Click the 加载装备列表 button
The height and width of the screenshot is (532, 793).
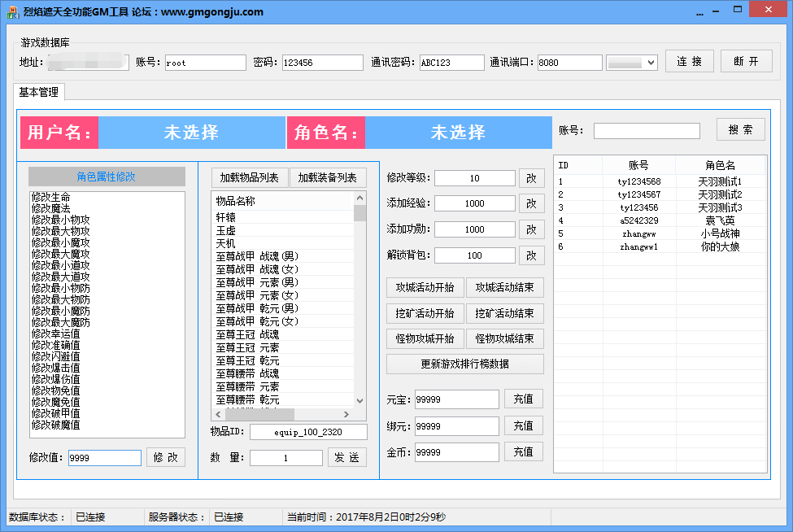point(328,177)
